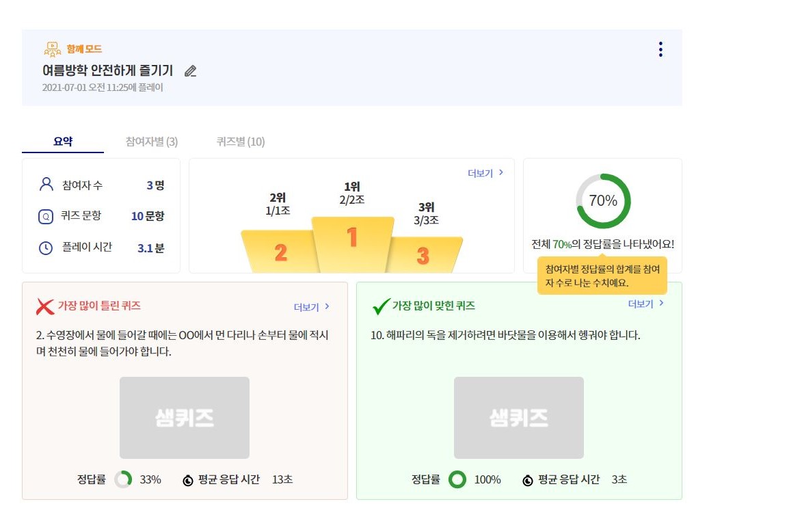802x532 pixels.
Task: Click the quiz question count icon
Action: [46, 216]
